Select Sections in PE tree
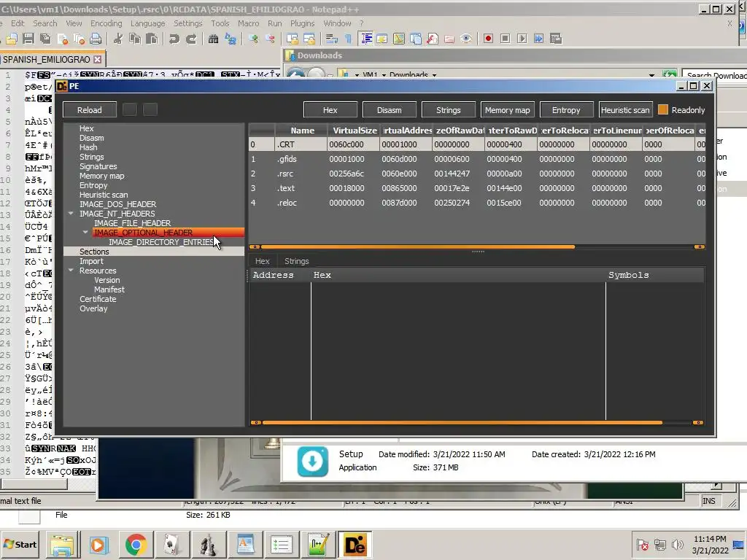Screen dimensions: 747x560 click(x=94, y=252)
